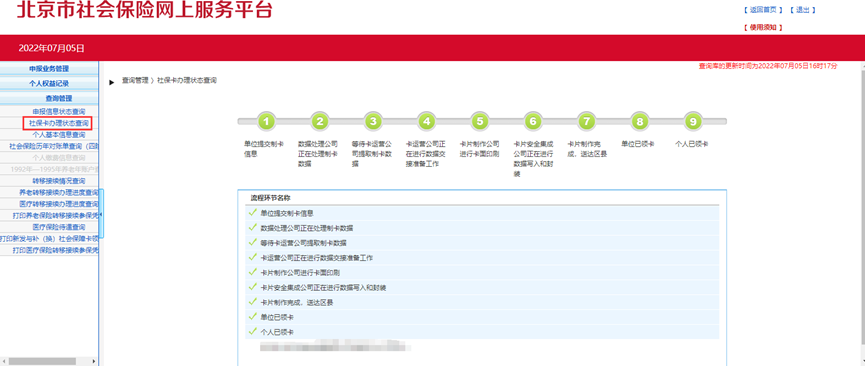The width and height of the screenshot is (865, 366).
Task: Expand the 申报业务管理 menu section
Action: (49, 68)
